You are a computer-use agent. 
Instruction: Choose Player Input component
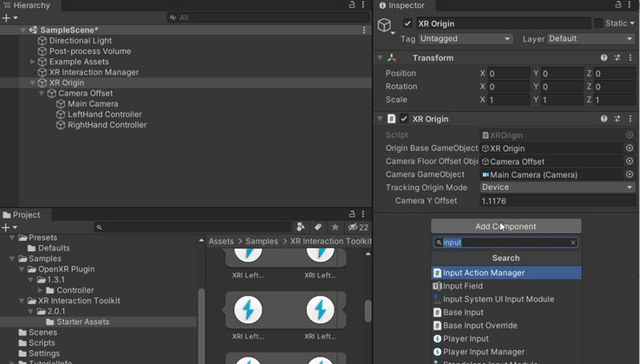click(x=506, y=339)
